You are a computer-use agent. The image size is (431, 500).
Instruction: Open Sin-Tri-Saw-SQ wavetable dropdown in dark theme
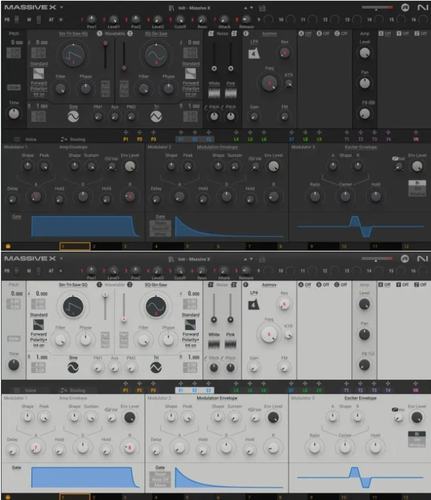click(x=73, y=34)
